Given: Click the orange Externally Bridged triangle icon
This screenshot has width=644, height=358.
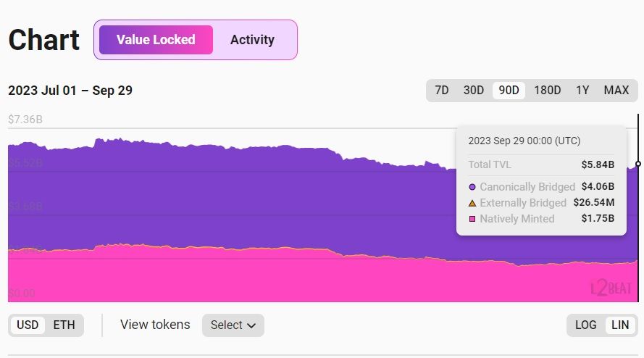Looking at the screenshot, I should pyautogui.click(x=472, y=203).
